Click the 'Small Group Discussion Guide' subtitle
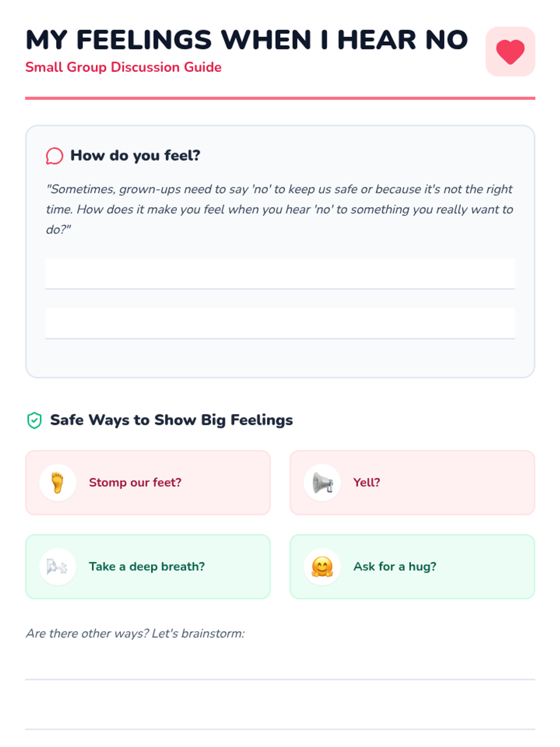 [123, 67]
